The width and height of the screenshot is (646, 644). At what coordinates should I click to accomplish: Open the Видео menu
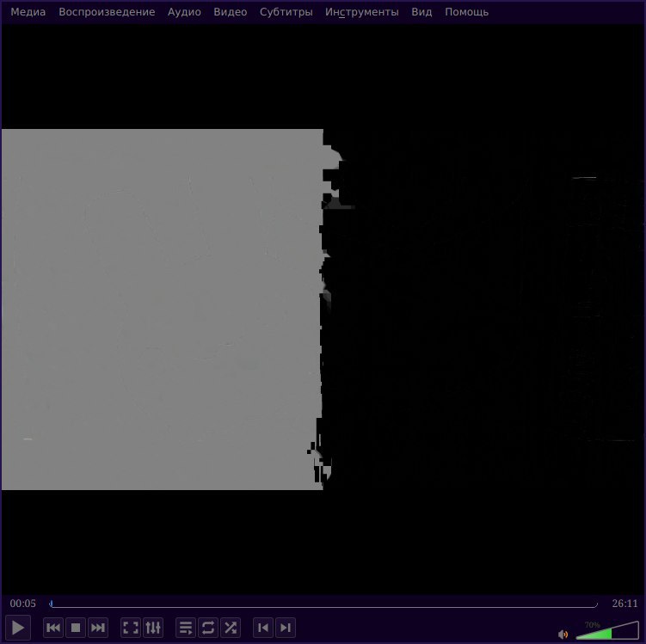(231, 12)
